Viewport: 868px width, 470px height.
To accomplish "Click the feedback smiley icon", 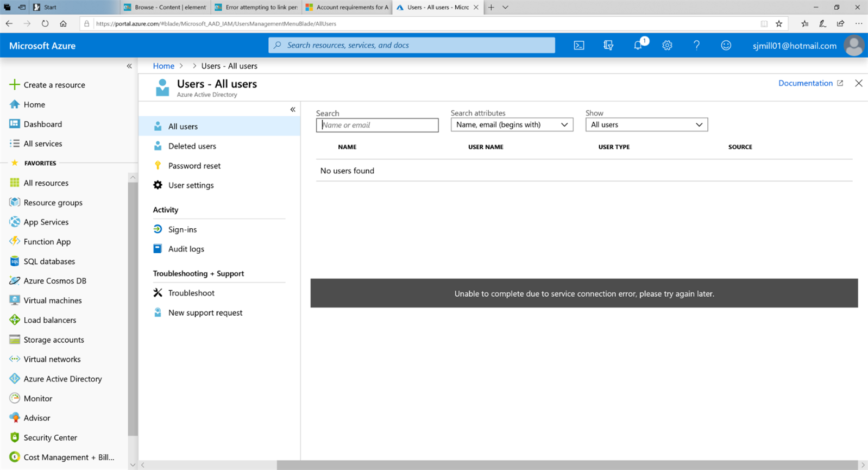I will 726,46.
